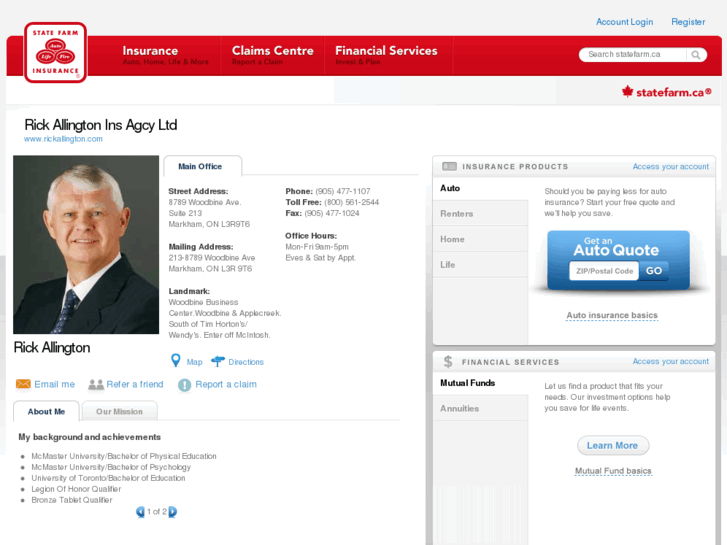The image size is (727, 545).
Task: Click the map pin icon
Action: click(x=176, y=360)
